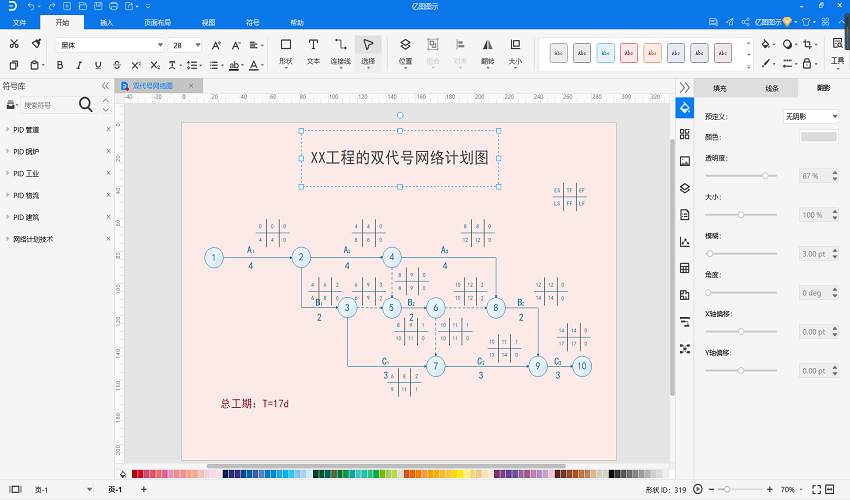Activate the 选择 selection tool
The width and height of the screenshot is (850, 500).
pyautogui.click(x=368, y=53)
